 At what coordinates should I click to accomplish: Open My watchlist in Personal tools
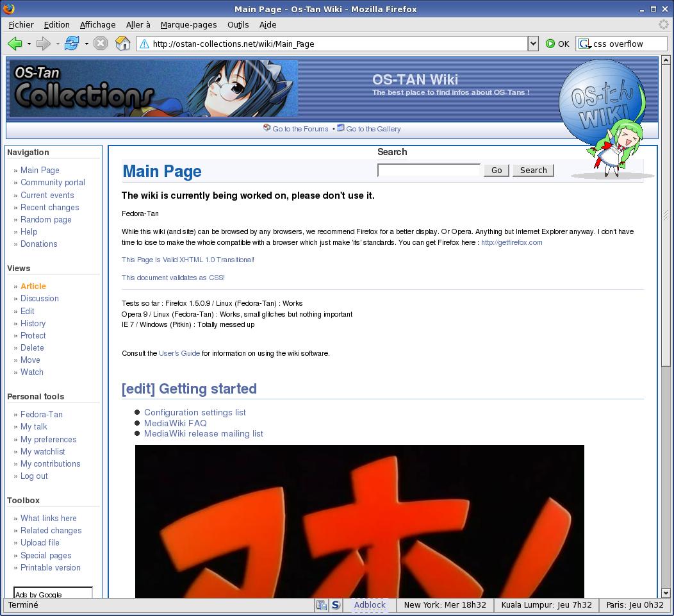[x=43, y=452]
